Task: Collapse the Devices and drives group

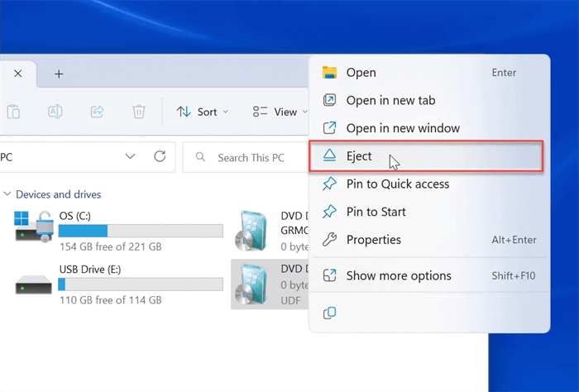Action: [x=7, y=194]
